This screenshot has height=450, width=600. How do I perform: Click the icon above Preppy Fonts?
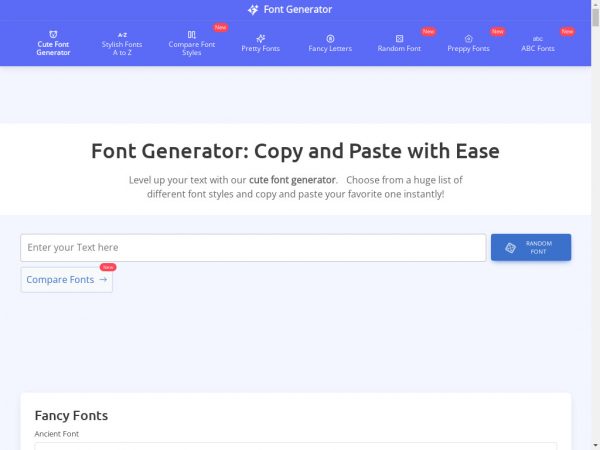click(x=468, y=39)
